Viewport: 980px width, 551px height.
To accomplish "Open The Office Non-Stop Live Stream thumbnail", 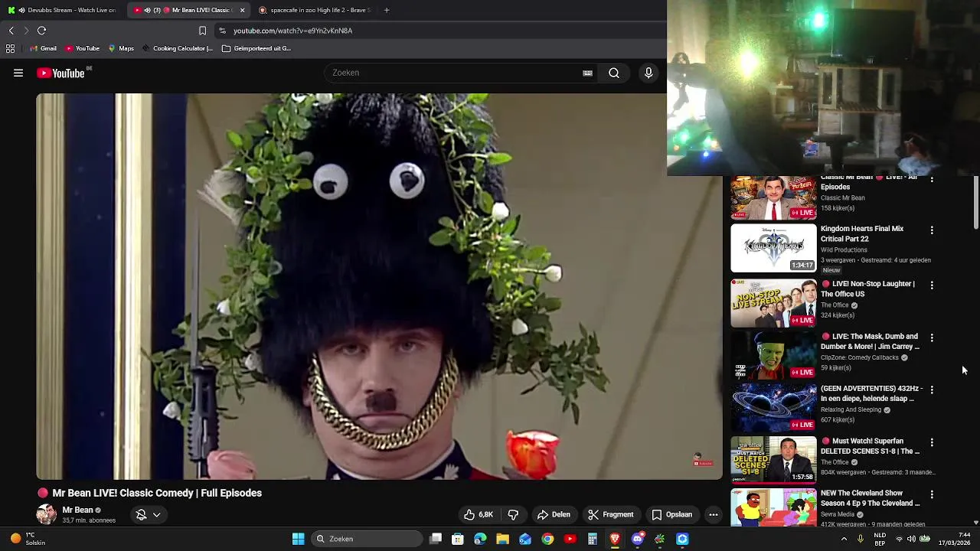I will (773, 303).
